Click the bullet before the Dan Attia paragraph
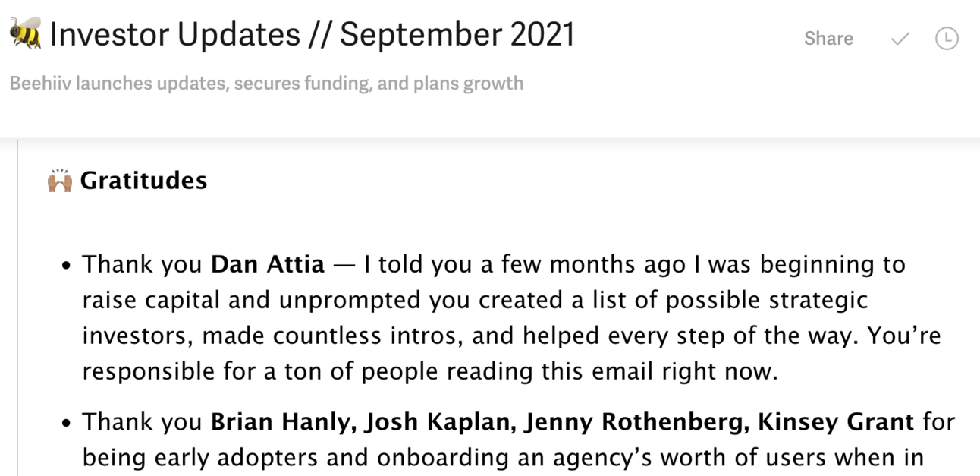This screenshot has width=980, height=476. [68, 266]
